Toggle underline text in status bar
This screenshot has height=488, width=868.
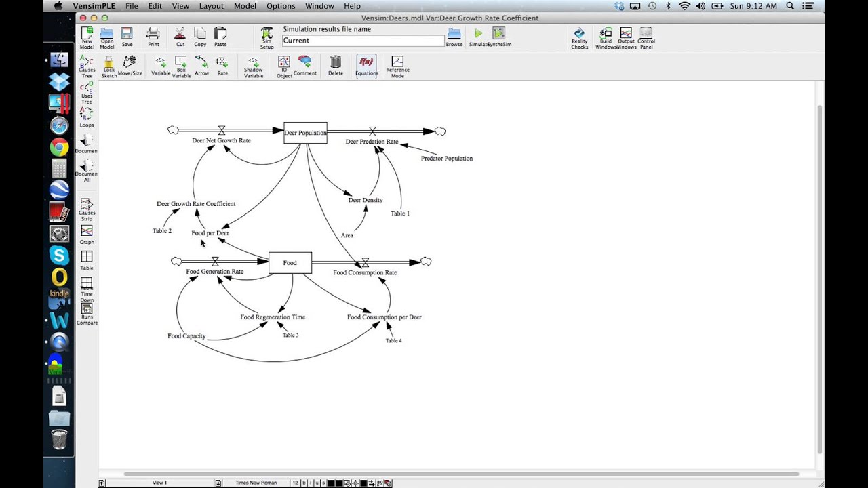[317, 483]
